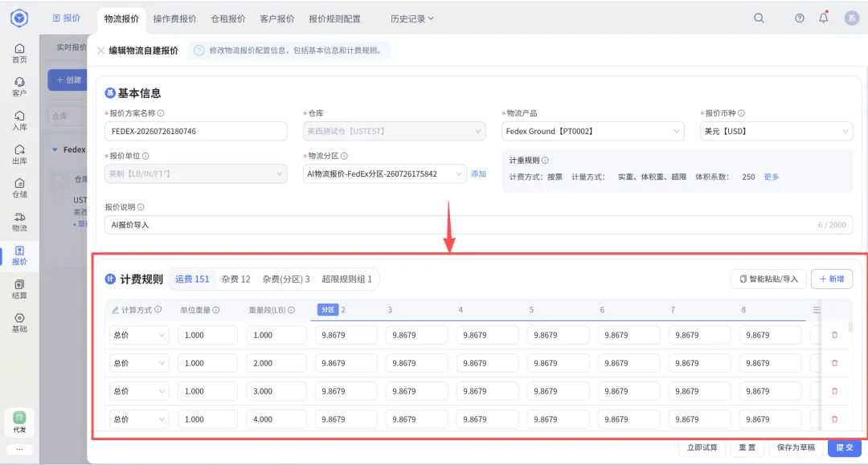Click the 报价说明 input field
The width and height of the screenshot is (868, 465).
tap(478, 225)
